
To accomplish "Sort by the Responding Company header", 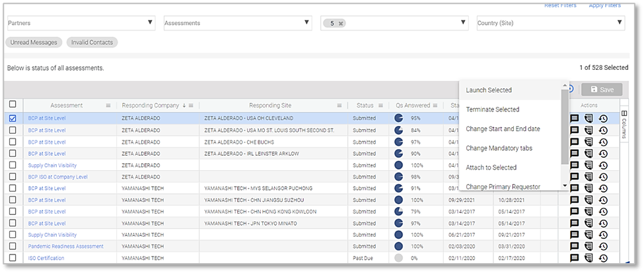I will click(x=151, y=106).
